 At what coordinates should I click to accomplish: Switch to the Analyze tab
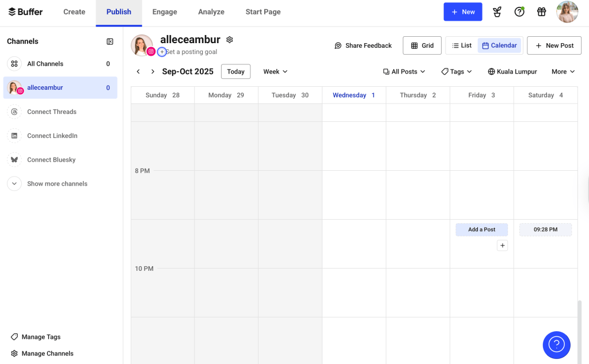tap(211, 12)
